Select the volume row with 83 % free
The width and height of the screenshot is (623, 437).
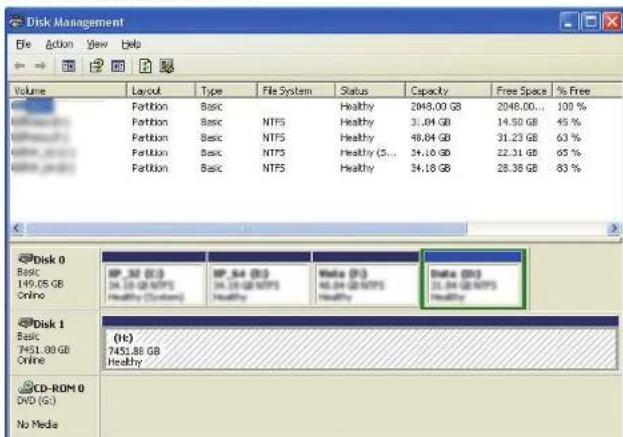pyautogui.click(x=314, y=168)
